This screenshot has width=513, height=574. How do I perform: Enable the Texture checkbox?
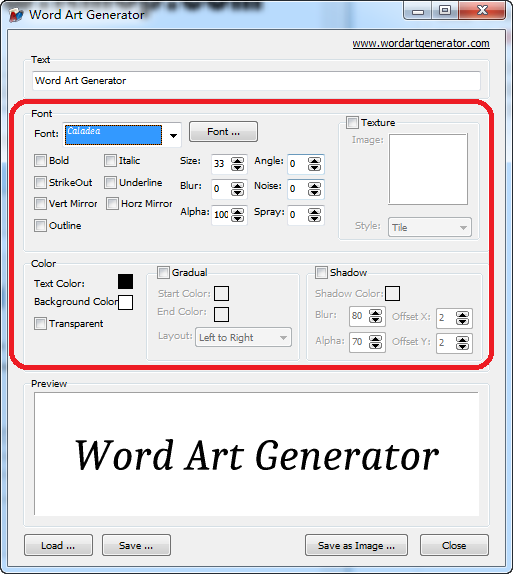(x=352, y=123)
